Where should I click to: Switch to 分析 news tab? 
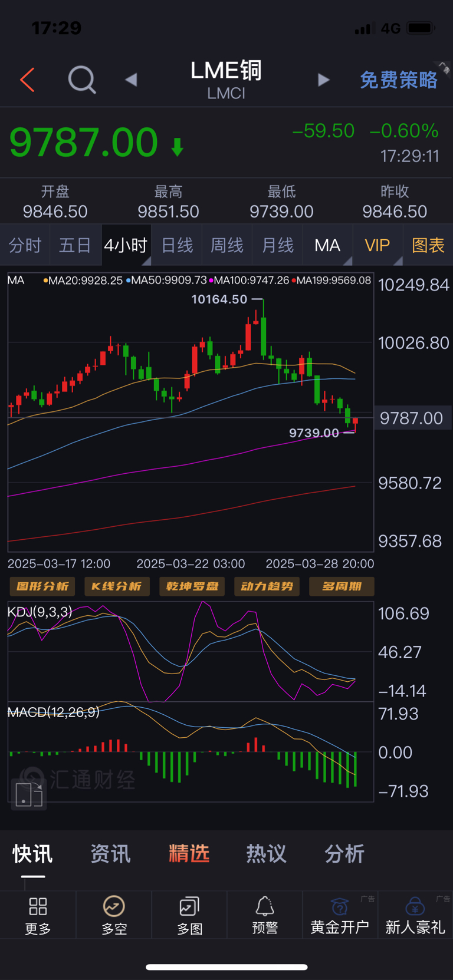(344, 853)
